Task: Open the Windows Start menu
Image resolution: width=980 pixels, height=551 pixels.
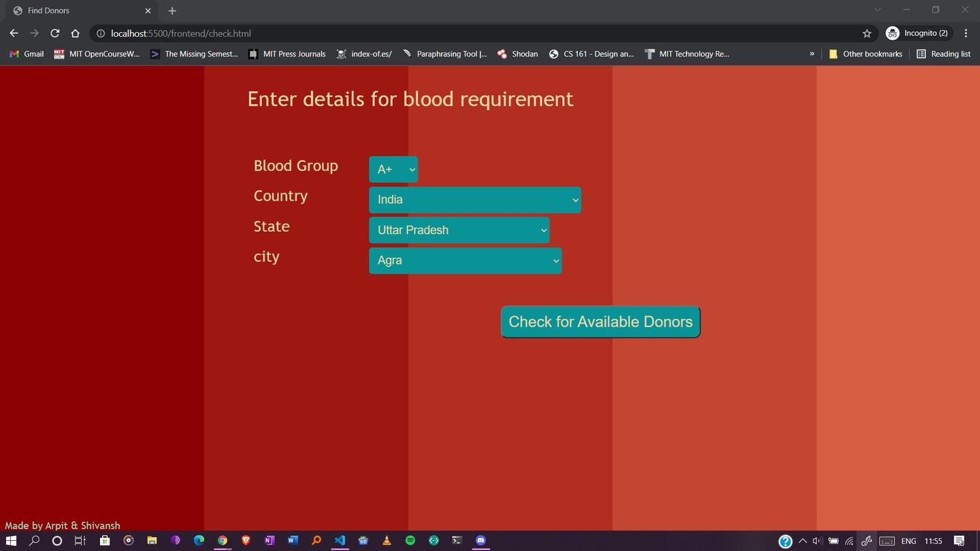Action: [x=11, y=541]
